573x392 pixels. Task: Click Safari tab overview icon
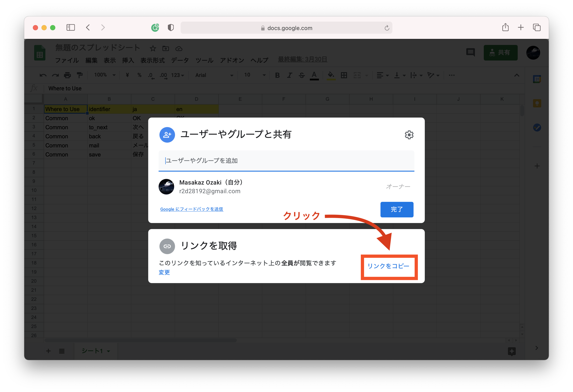[536, 27]
